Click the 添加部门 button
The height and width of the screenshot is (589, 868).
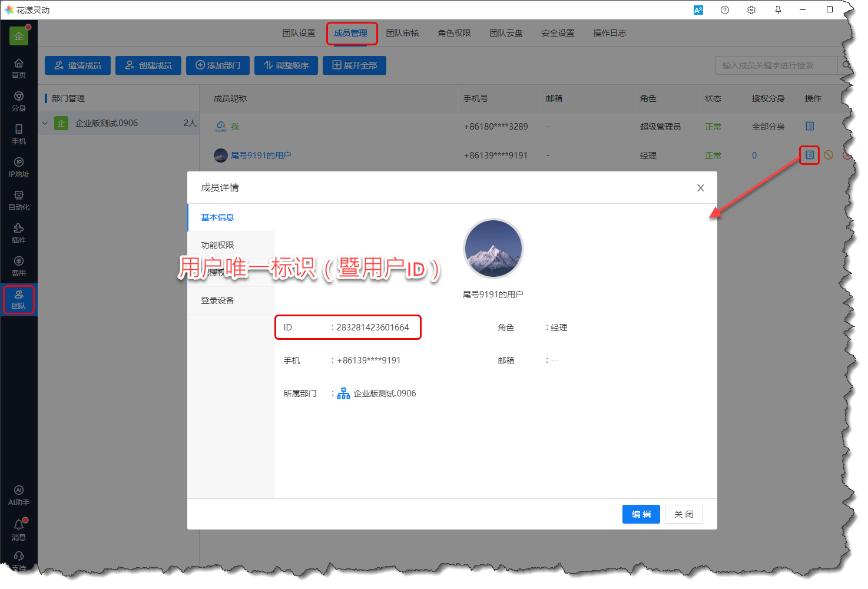coord(218,65)
